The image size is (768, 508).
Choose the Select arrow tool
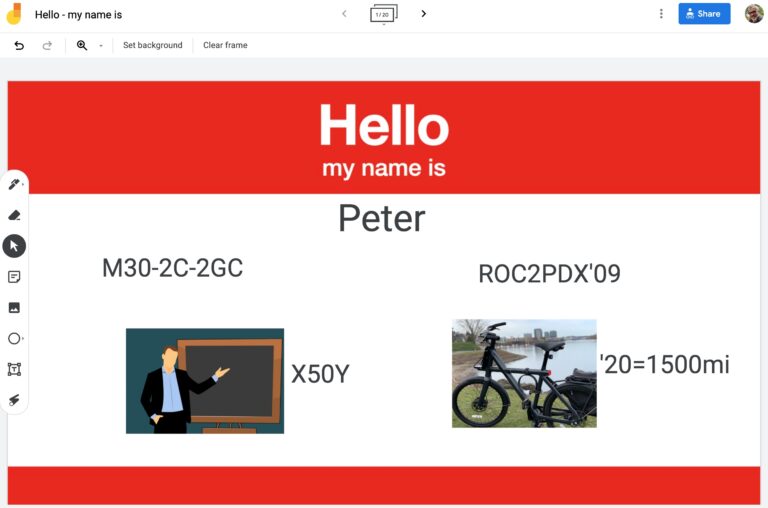14,246
